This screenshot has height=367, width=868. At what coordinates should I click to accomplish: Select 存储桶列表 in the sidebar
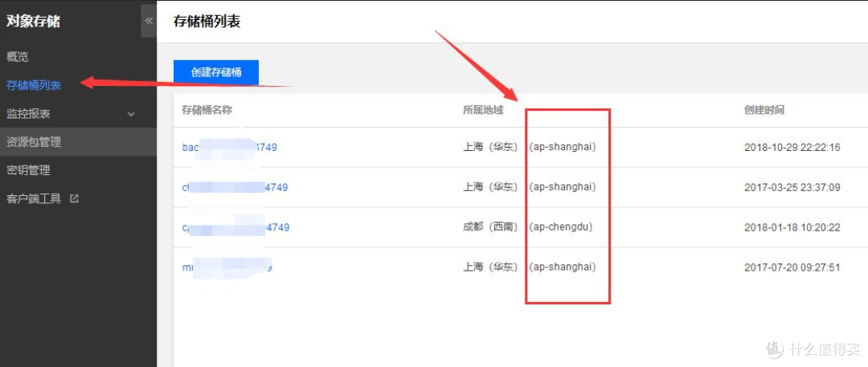pyautogui.click(x=34, y=85)
